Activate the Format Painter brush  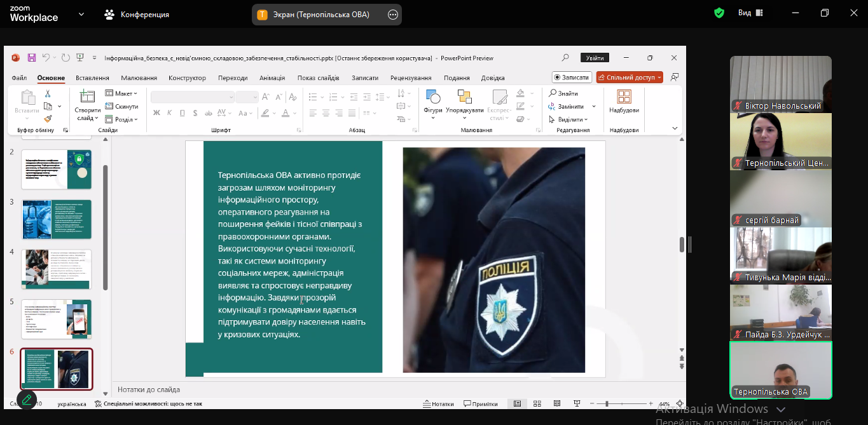point(48,118)
